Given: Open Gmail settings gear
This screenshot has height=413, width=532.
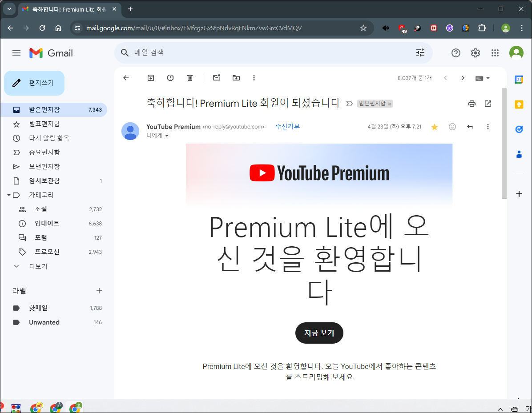Looking at the screenshot, I should [x=476, y=53].
